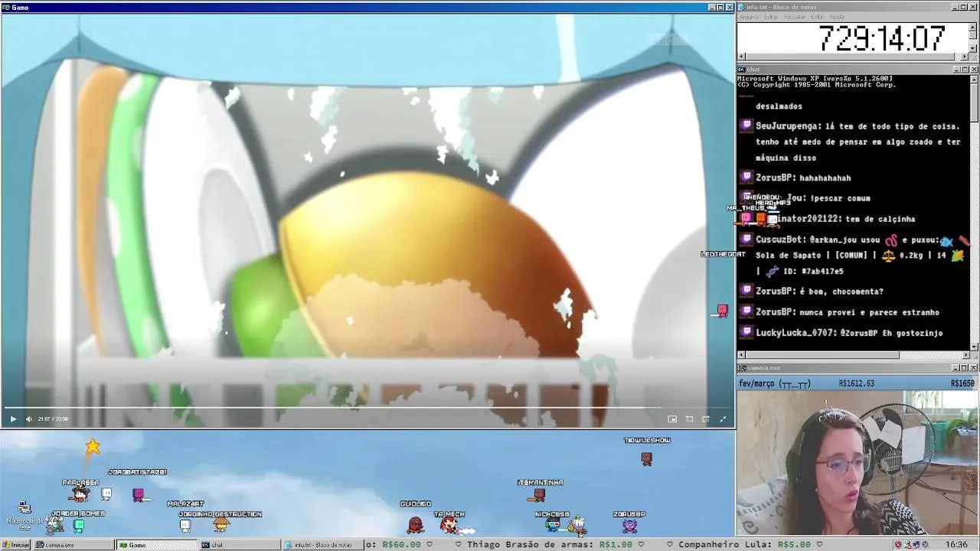Switch to Game in the taskbar
The image size is (980, 551).
click(x=155, y=545)
